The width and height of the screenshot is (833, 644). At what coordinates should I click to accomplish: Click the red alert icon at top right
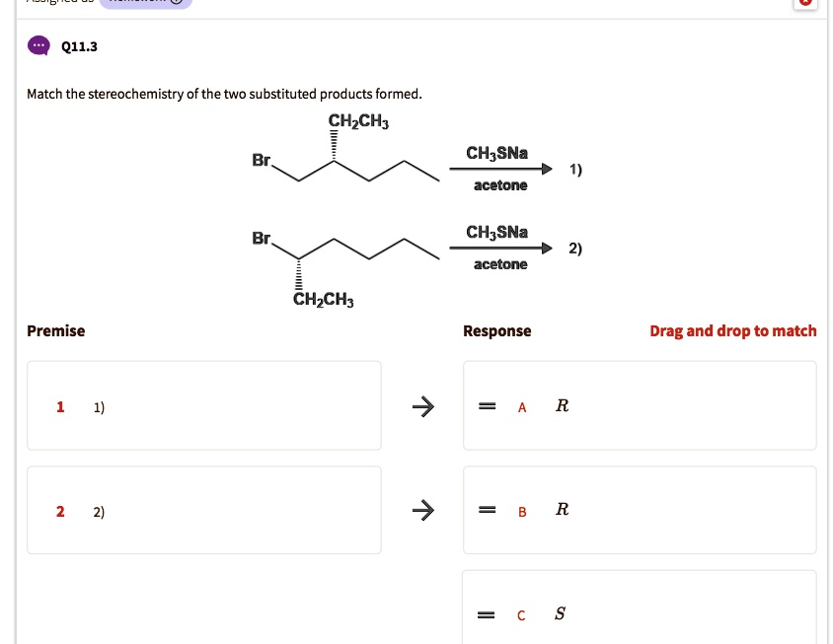(805, 2)
